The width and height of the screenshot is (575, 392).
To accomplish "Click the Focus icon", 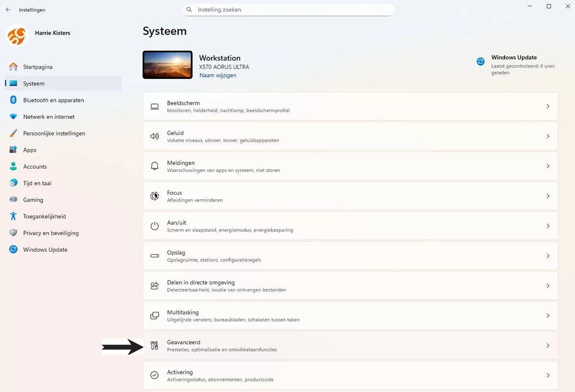I will click(154, 196).
